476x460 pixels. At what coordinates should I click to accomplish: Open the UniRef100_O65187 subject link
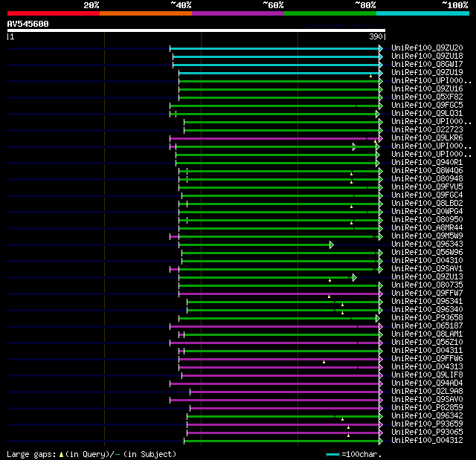[x=427, y=326]
